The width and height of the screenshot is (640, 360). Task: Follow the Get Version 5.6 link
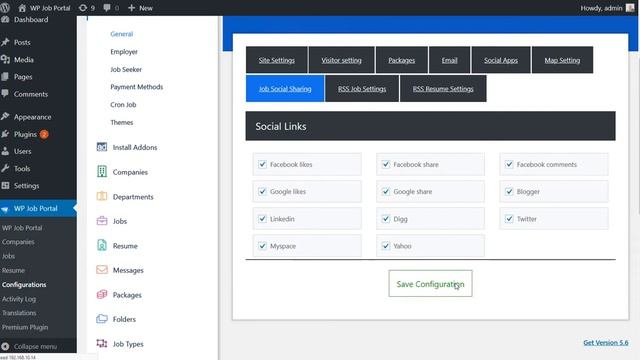(x=606, y=342)
